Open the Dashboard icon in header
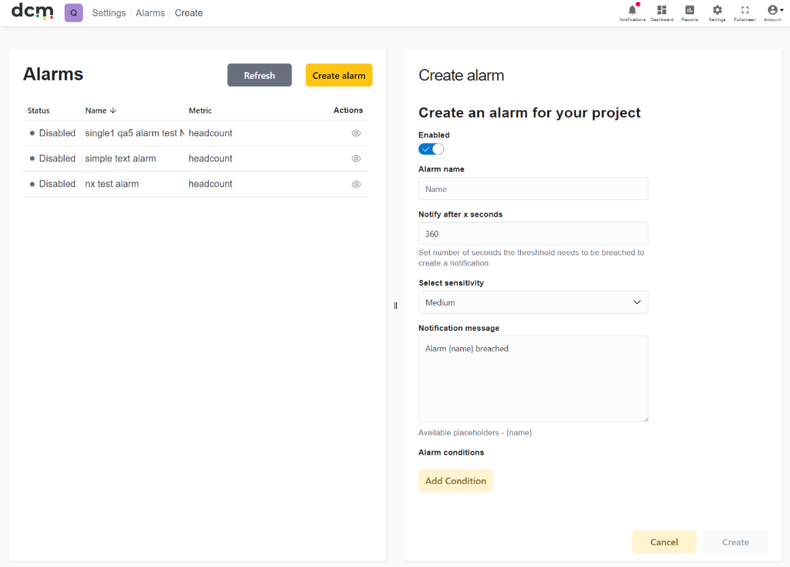Screen dimensions: 790x567 click(x=662, y=10)
